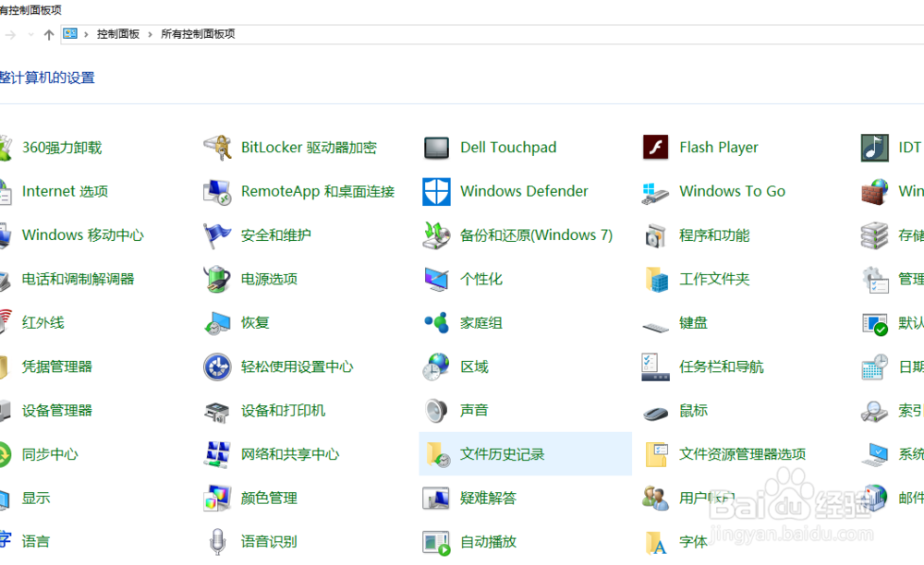Click the 显示 link
This screenshot has height=565, width=924.
point(36,498)
